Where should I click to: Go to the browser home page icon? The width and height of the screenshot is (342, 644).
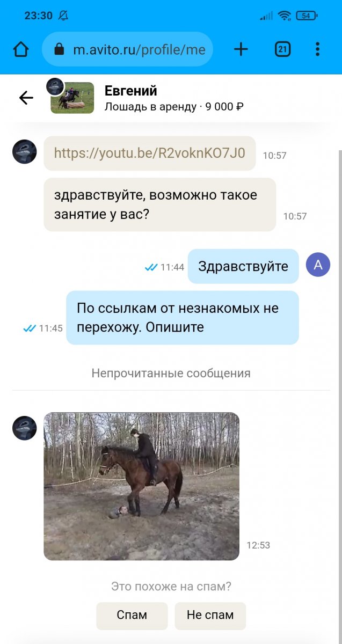(20, 49)
